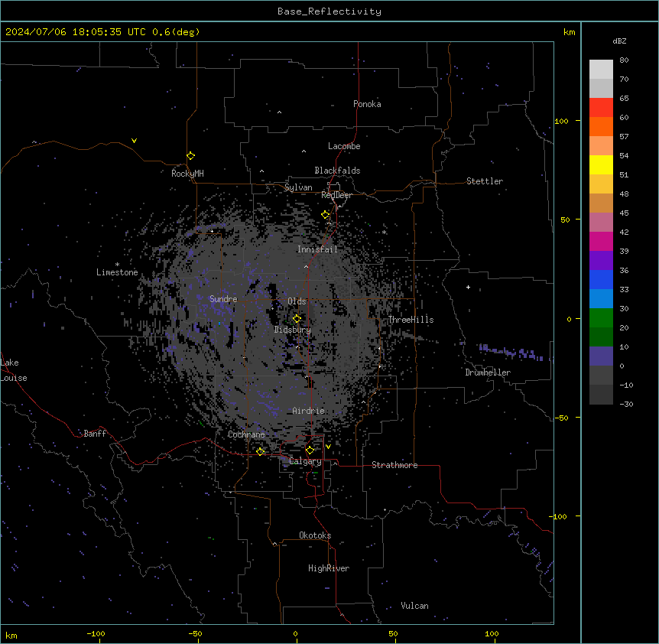Click the Calgary city label
The width and height of the screenshot is (659, 644).
click(x=305, y=461)
